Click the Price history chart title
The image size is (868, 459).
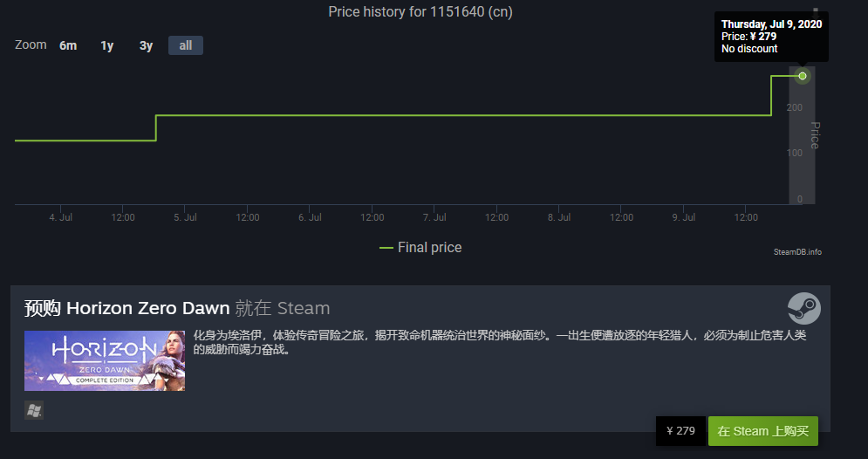(420, 11)
